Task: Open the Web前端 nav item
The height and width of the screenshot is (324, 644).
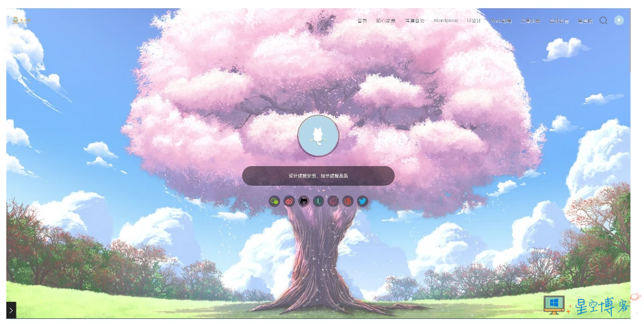Action: coord(501,21)
